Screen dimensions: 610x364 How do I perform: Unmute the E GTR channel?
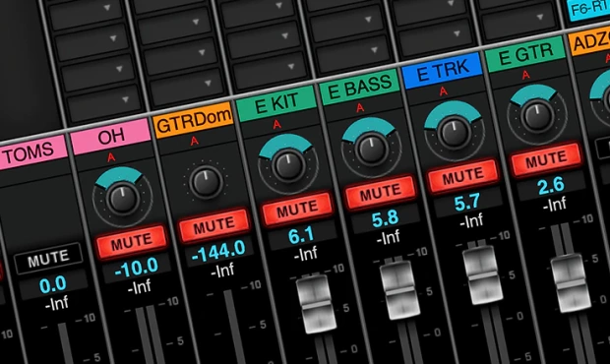click(x=546, y=159)
